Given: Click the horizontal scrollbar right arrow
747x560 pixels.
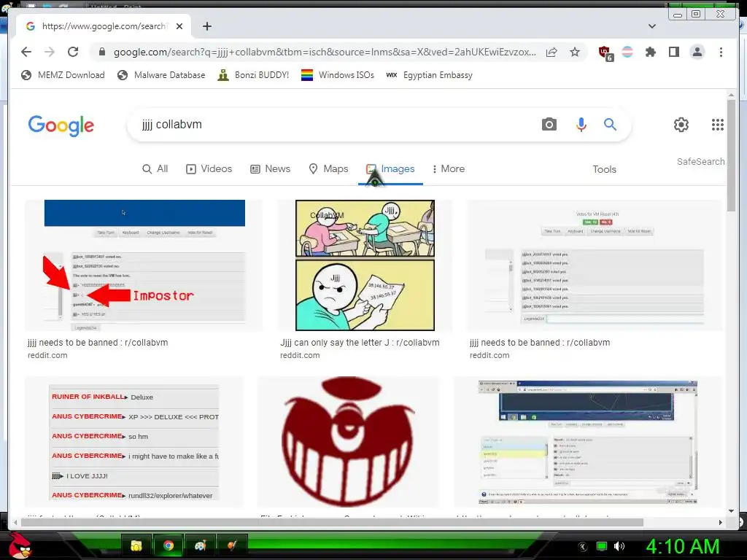Looking at the screenshot, I should coord(720,522).
